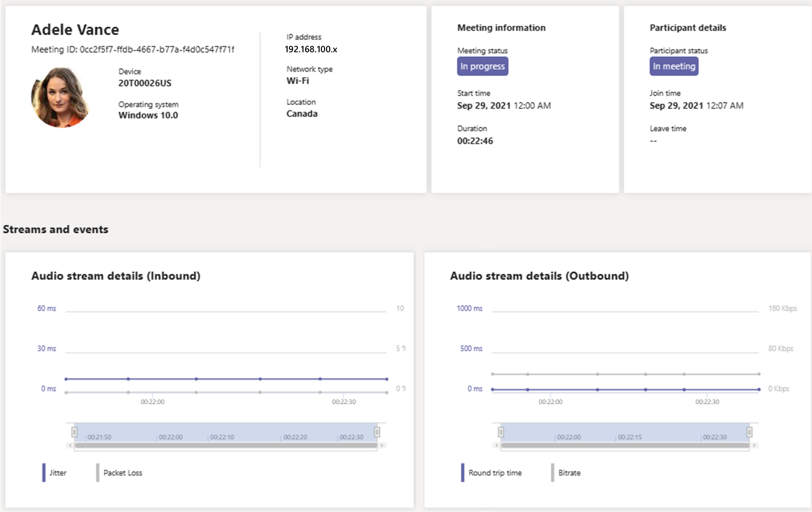Click the IP address 192.168.100.x

point(311,49)
